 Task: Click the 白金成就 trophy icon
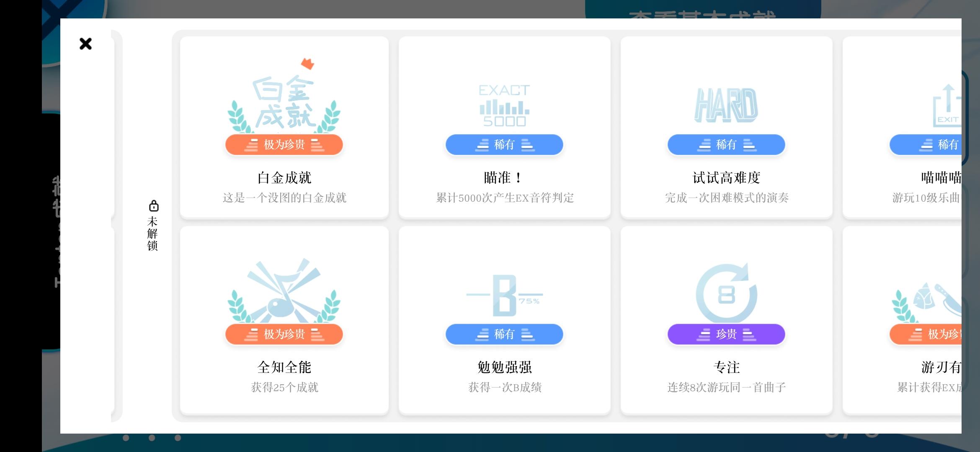point(284,100)
